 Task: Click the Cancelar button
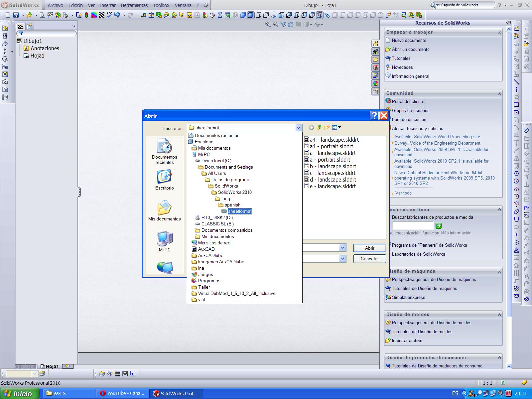pyautogui.click(x=369, y=259)
